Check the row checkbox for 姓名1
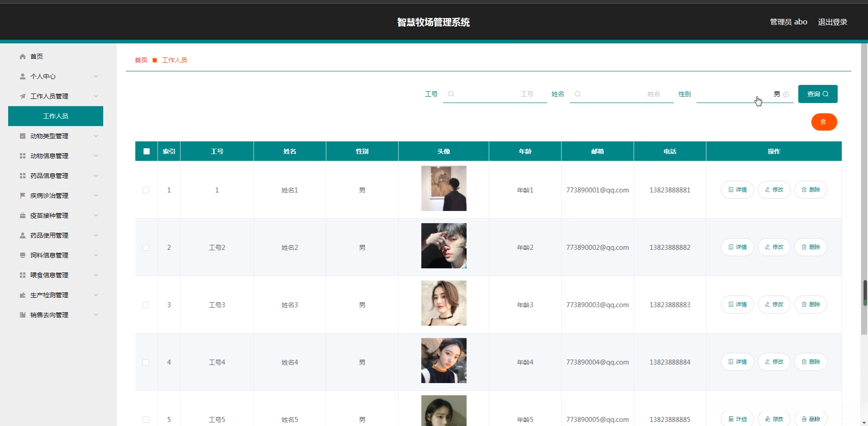The width and height of the screenshot is (868, 426). point(146,190)
